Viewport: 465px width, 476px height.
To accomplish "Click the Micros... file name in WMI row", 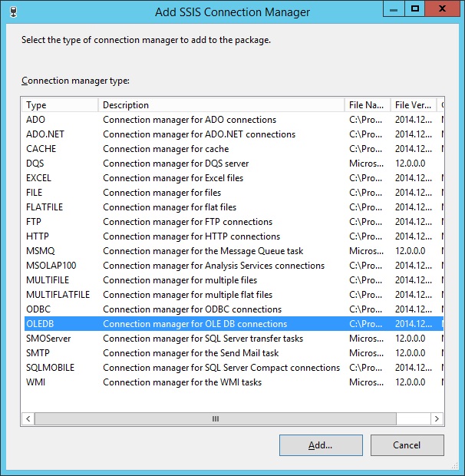I will [x=367, y=382].
